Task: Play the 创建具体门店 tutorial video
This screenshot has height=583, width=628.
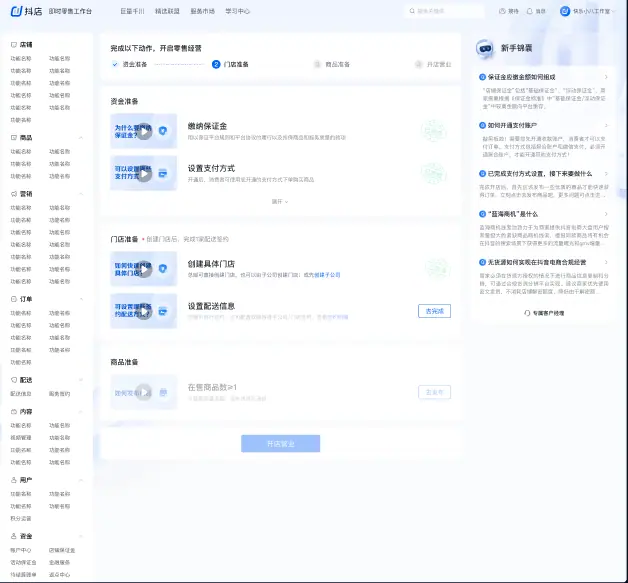Action: [x=144, y=269]
